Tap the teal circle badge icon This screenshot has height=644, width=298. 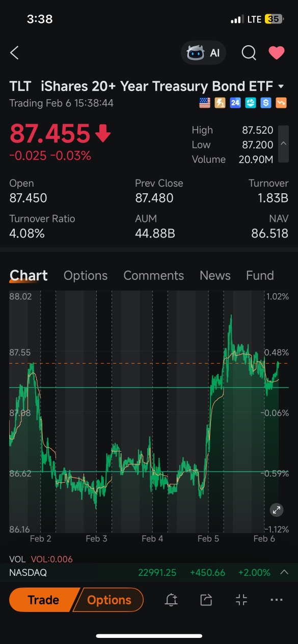point(250,103)
